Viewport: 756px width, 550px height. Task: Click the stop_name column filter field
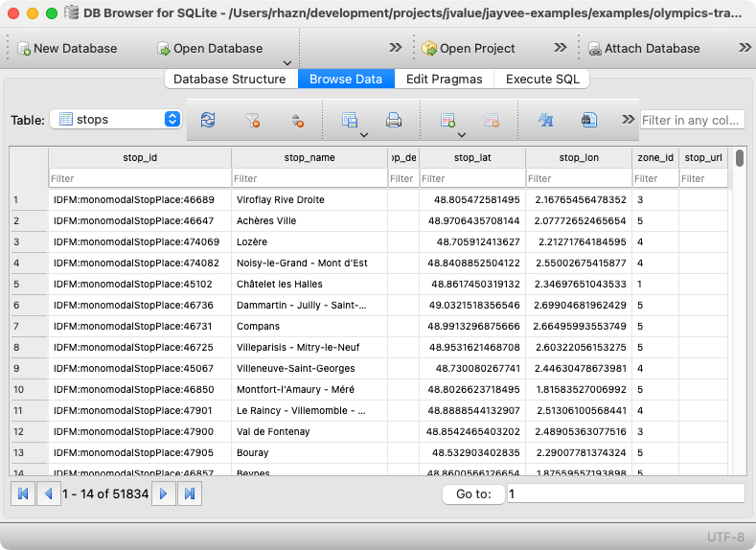click(309, 178)
